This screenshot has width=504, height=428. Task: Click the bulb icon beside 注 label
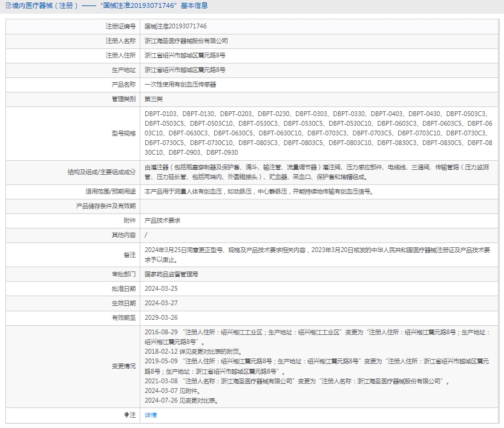tap(126, 415)
